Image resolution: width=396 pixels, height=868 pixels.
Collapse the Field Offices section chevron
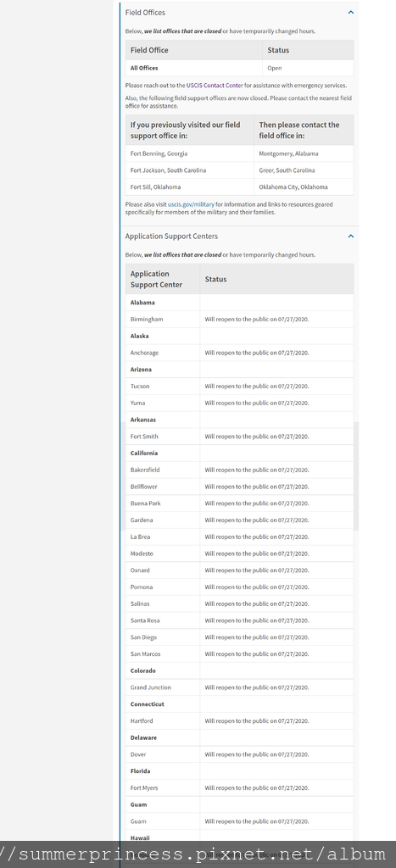(x=350, y=12)
